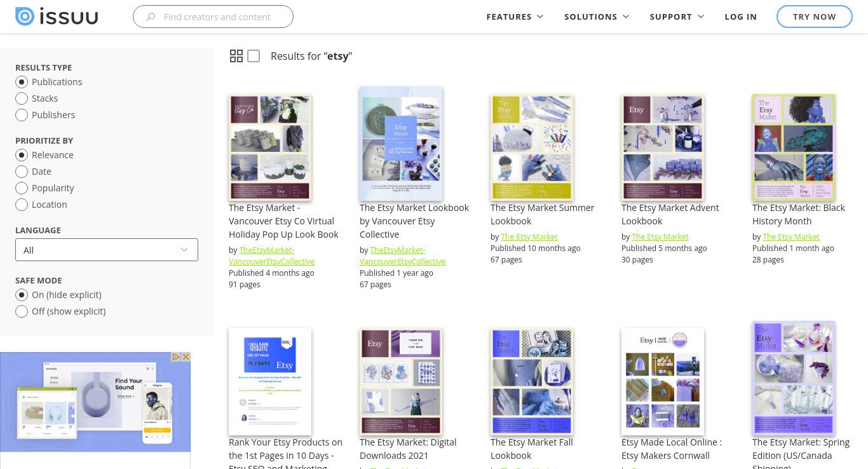Viewport: 868px width, 469px height.
Task: Click the AdChoices info icon
Action: (x=177, y=357)
